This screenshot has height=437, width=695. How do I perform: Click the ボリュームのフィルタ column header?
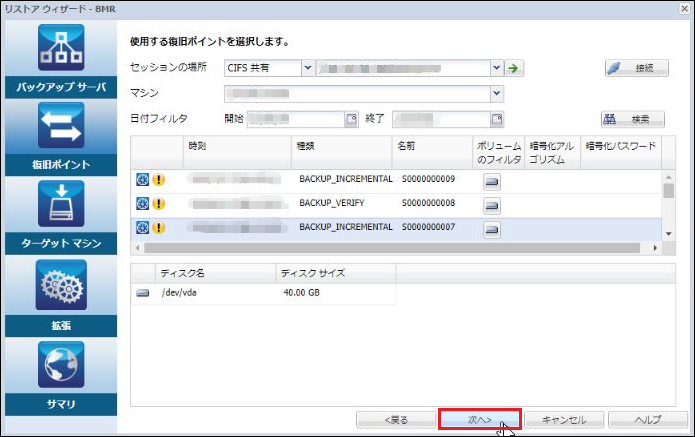pyautogui.click(x=499, y=152)
